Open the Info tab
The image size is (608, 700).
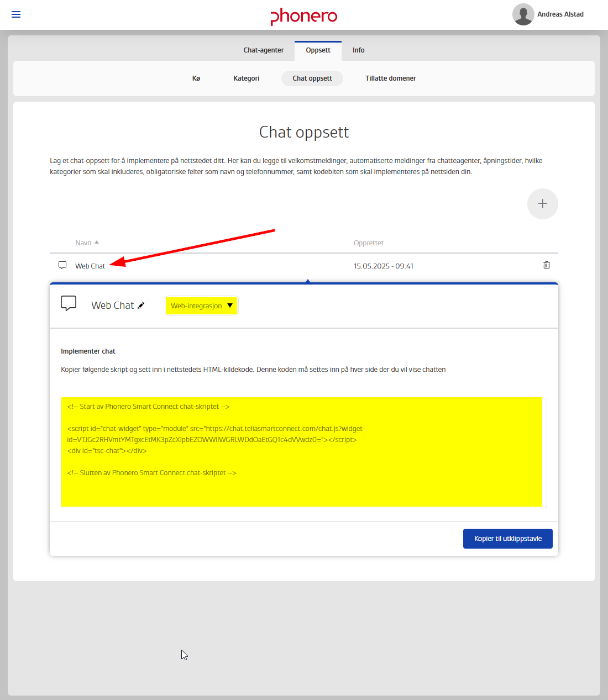click(359, 50)
